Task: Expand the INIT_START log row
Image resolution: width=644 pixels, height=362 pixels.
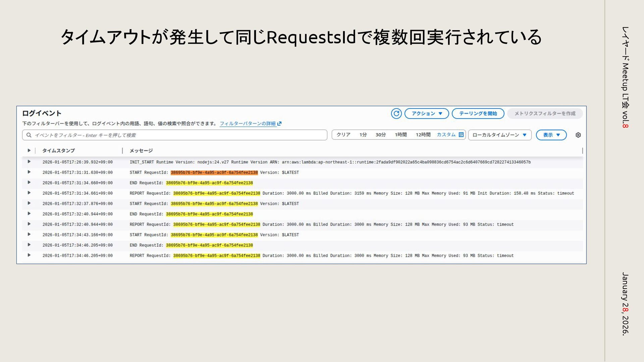Action: click(29, 162)
